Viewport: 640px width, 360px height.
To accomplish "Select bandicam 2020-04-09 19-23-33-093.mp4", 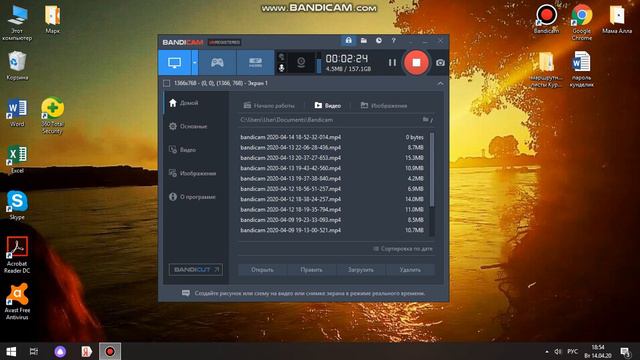I will (x=332, y=220).
